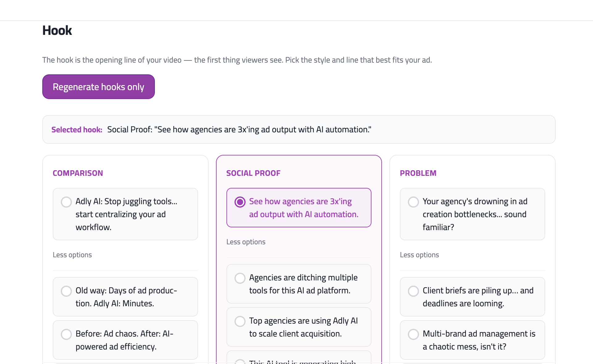
Task: Choose 'Before: Ad chaos' hook radio
Action: coord(66,334)
